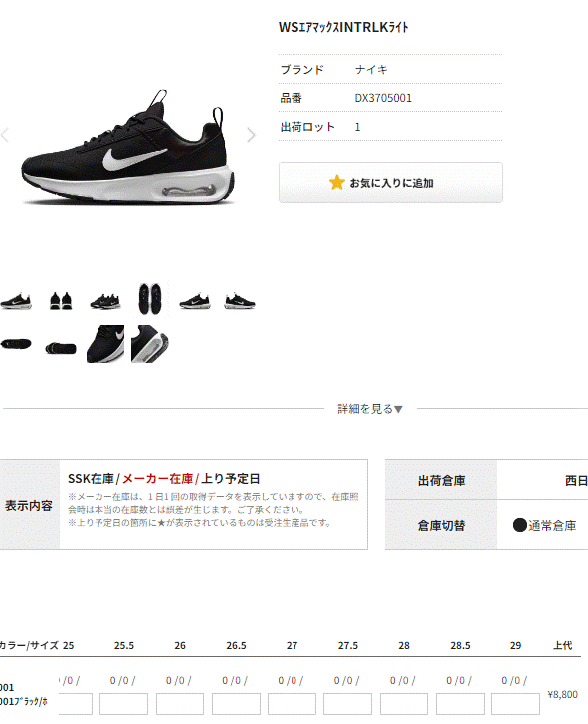The height and width of the screenshot is (724, 588).
Task: Select the fifth side-view shoe thumbnail
Action: (x=194, y=301)
